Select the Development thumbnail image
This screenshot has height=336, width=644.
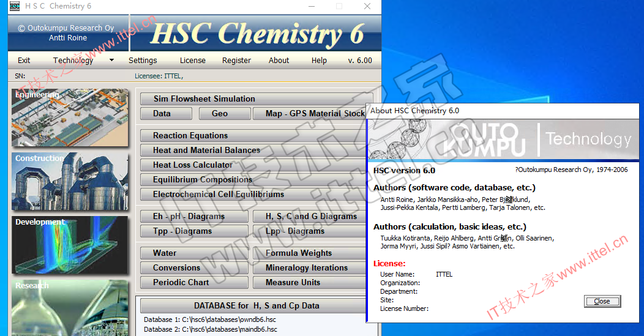[70, 245]
